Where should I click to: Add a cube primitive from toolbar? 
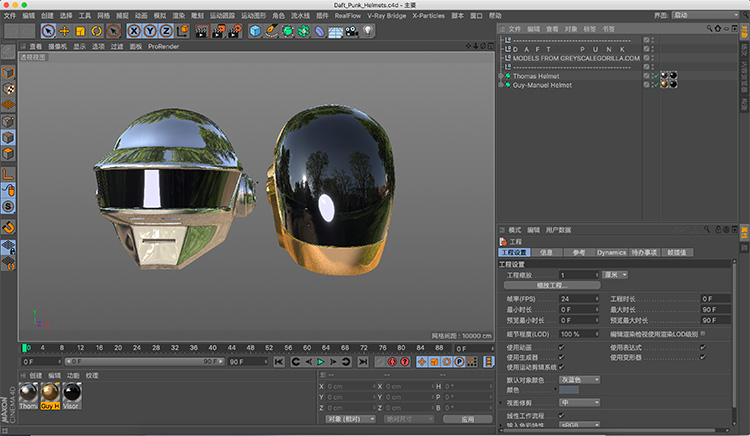255,31
